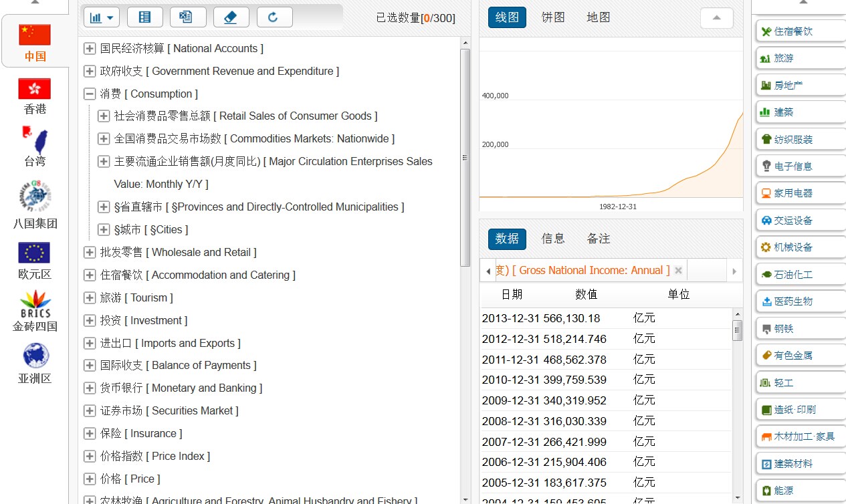
Task: Click the refresh toolbar icon
Action: pos(274,17)
